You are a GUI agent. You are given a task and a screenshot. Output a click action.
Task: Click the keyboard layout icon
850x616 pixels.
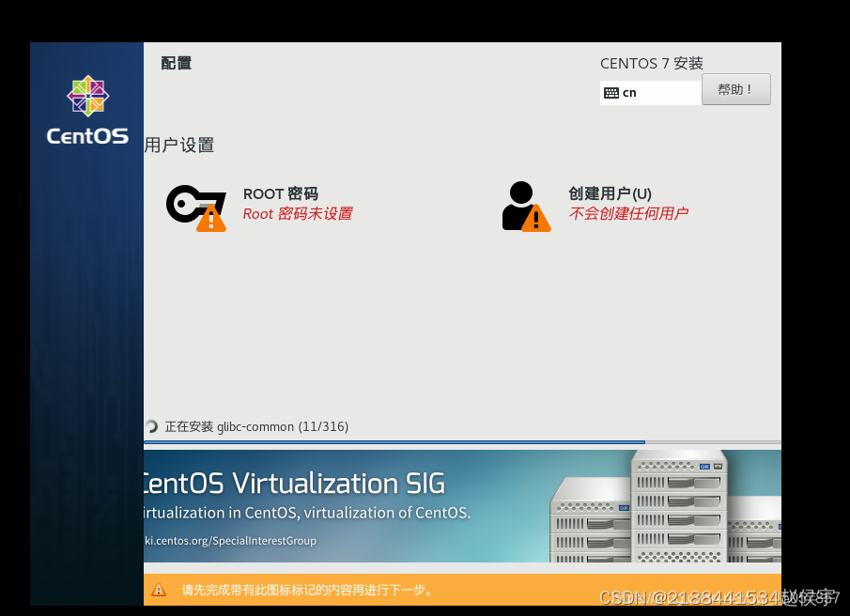(x=610, y=93)
